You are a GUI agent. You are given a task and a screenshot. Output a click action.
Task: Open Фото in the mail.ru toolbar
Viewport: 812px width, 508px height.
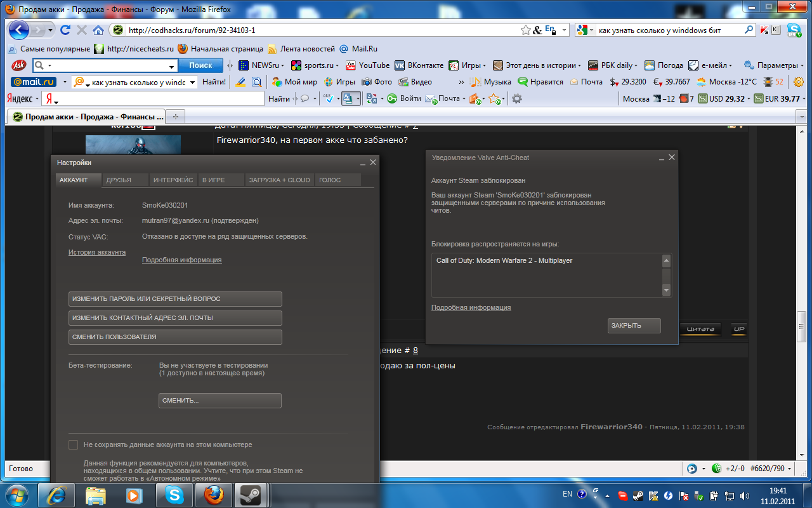377,82
